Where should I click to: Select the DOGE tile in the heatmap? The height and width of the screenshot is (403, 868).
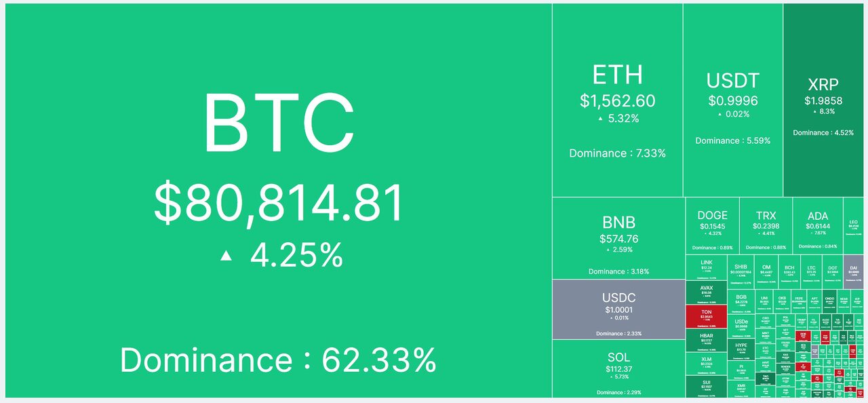tap(712, 225)
